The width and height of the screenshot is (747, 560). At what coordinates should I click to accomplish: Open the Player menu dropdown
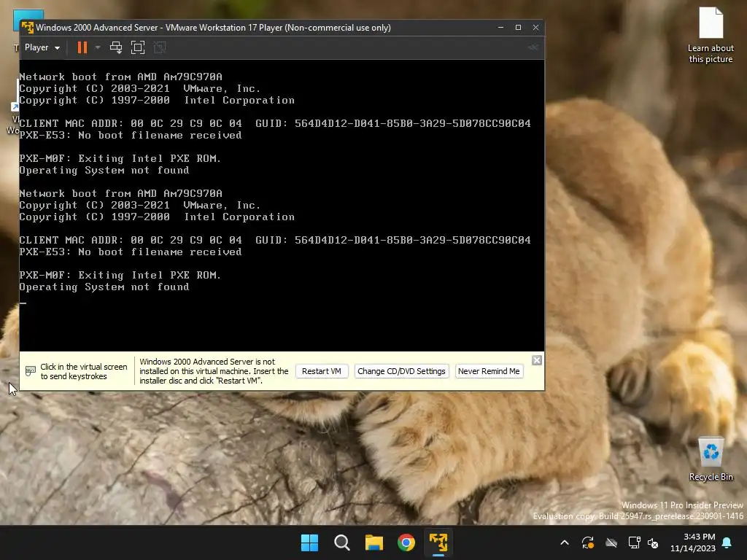point(42,47)
